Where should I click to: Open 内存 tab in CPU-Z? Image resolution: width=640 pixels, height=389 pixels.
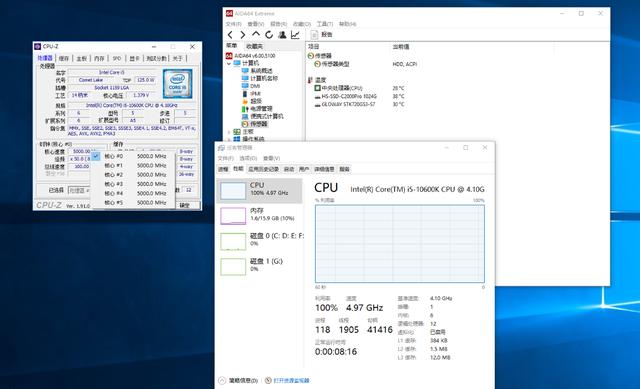[x=99, y=58]
